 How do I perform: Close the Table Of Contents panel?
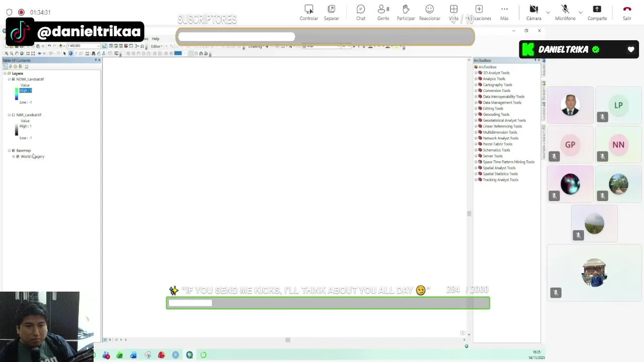click(99, 60)
